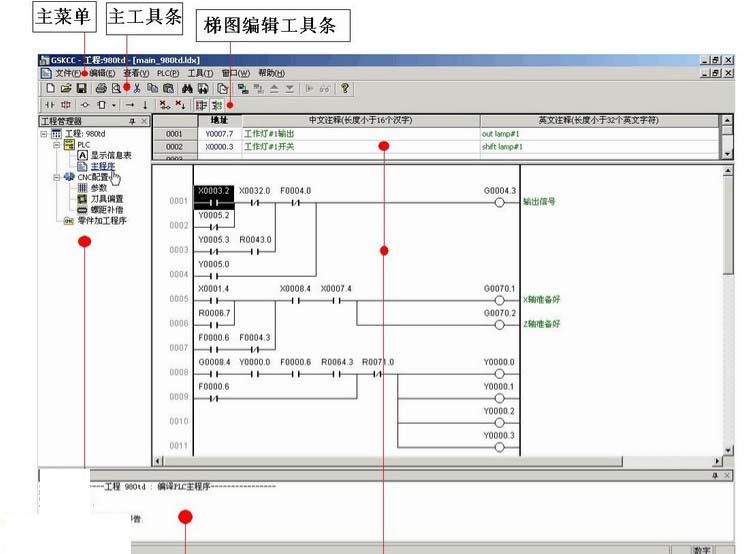748x554 pixels.
Task: Select 显示信息表 in project tree
Action: click(111, 155)
